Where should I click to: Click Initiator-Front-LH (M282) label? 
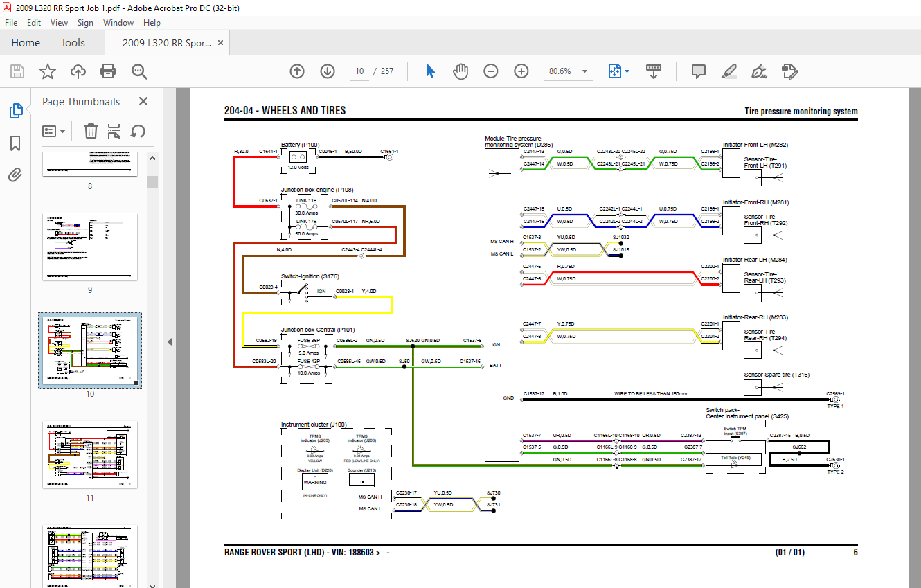[755, 145]
